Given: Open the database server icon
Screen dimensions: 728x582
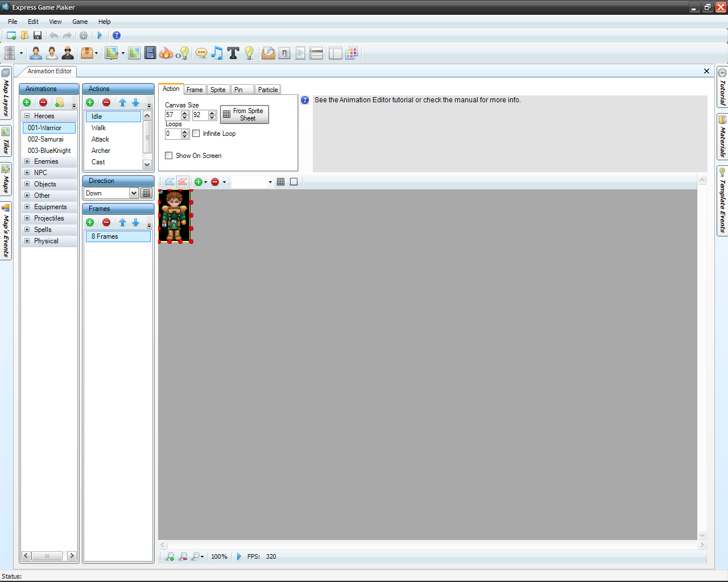Looking at the screenshot, I should click(x=10, y=53).
